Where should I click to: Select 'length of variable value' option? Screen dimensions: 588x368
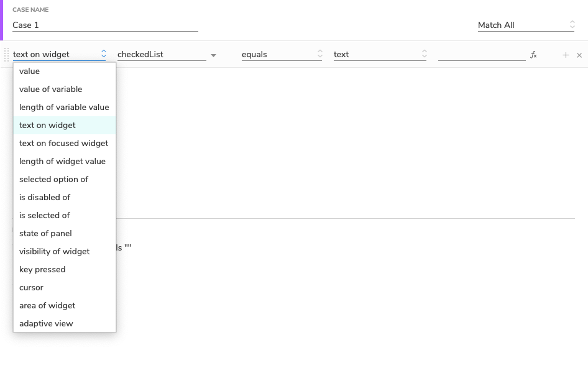pyautogui.click(x=64, y=108)
